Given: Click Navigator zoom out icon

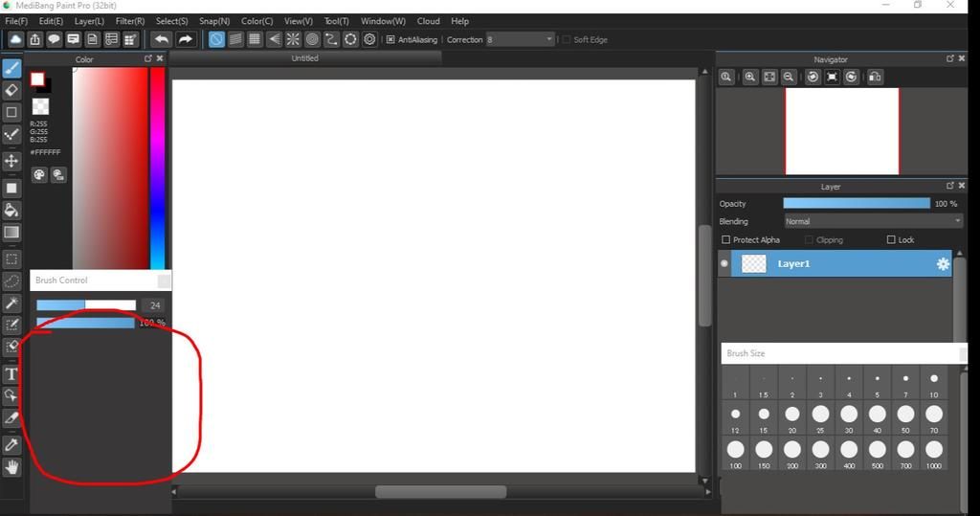Looking at the screenshot, I should (x=789, y=77).
